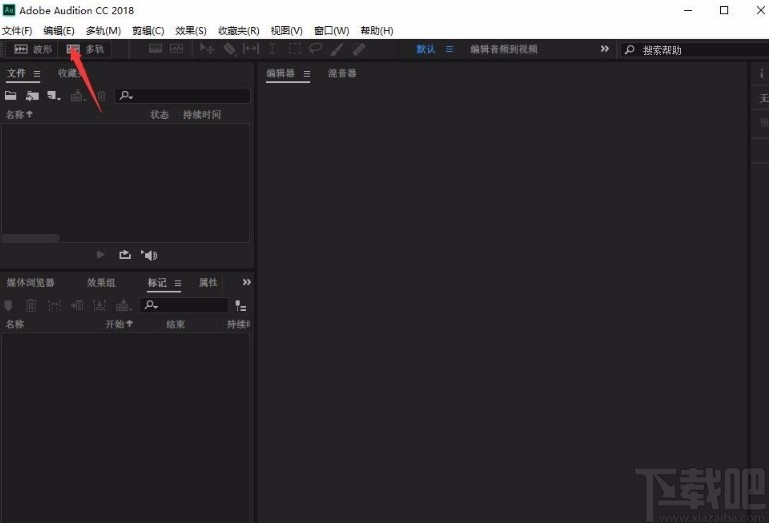Open the 默认 workspace options menu
This screenshot has height=523, width=769.
(449, 49)
